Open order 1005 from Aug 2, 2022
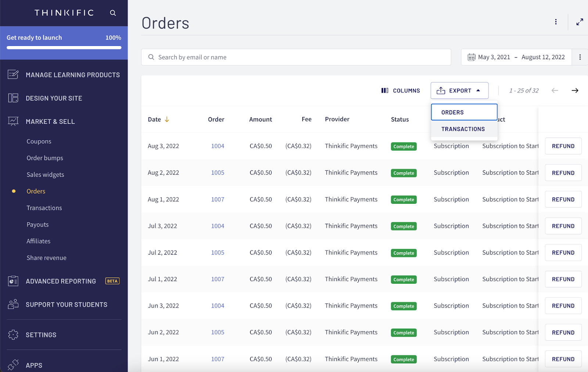 pyautogui.click(x=218, y=173)
